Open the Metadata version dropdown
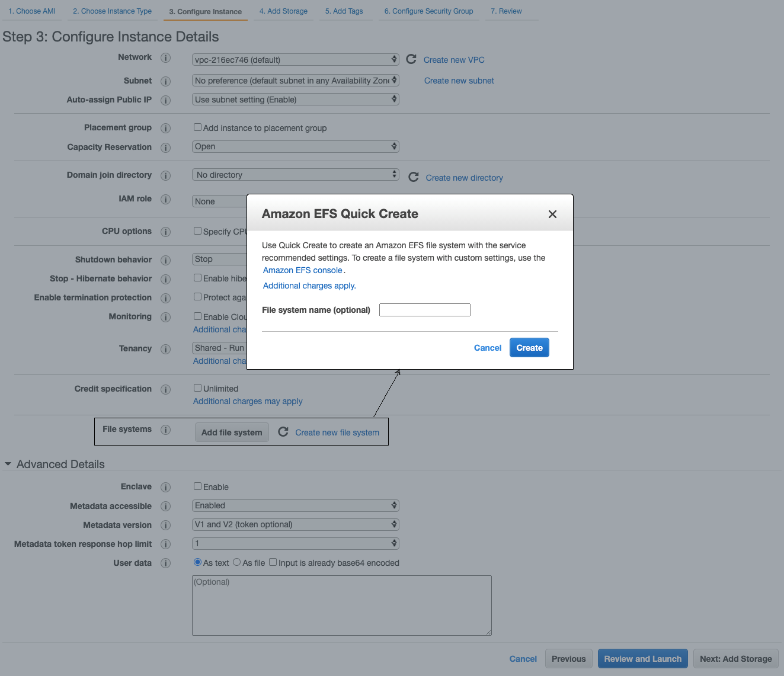This screenshot has height=676, width=784. (x=295, y=524)
